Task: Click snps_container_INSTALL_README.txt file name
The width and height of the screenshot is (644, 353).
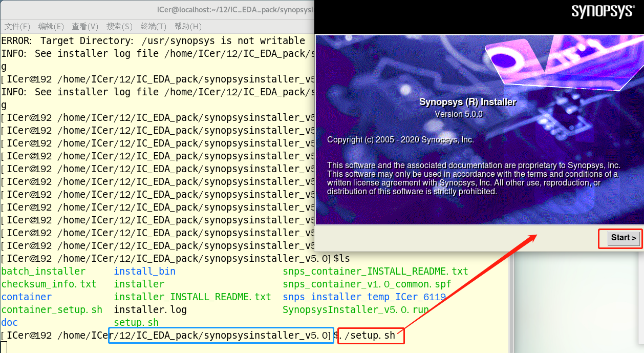Action: pyautogui.click(x=375, y=271)
